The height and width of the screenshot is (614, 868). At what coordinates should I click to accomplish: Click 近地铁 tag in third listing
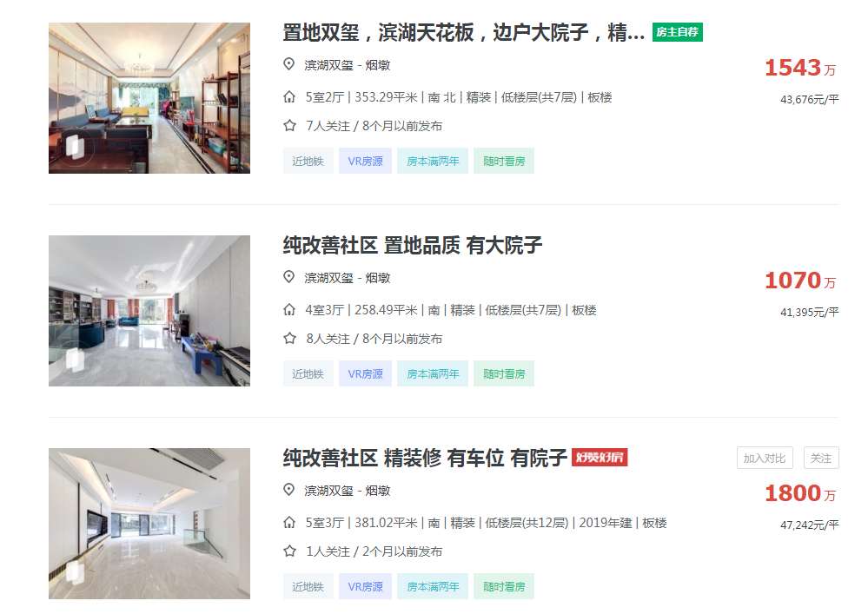pyautogui.click(x=308, y=586)
